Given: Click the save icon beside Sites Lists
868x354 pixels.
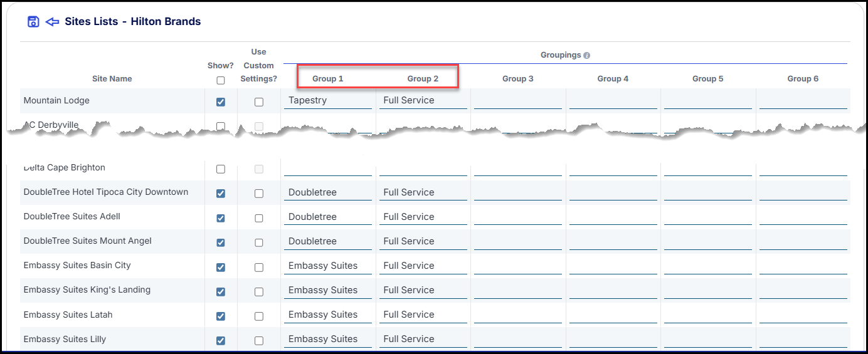Looking at the screenshot, I should [x=33, y=22].
